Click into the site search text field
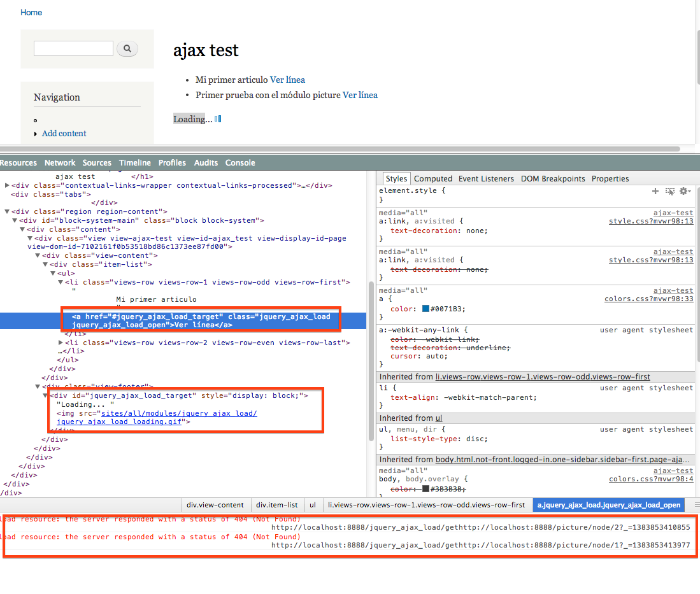Screen dimensions: 700x594 click(x=73, y=48)
